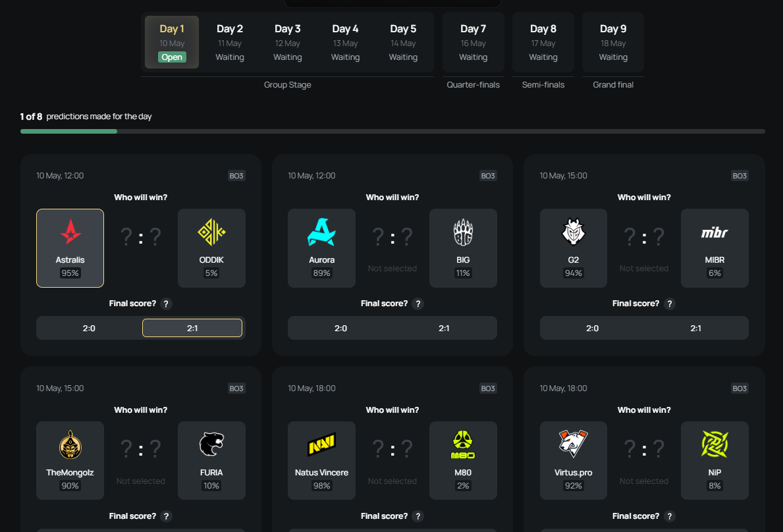
Task: Click the '1 of 8 predictions made' text
Action: [86, 117]
